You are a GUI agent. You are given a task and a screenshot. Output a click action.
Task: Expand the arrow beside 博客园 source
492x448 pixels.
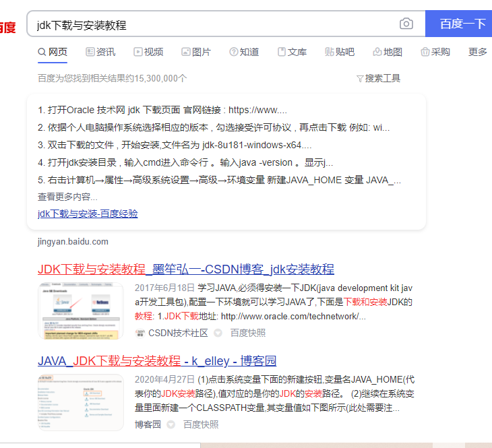point(171,424)
